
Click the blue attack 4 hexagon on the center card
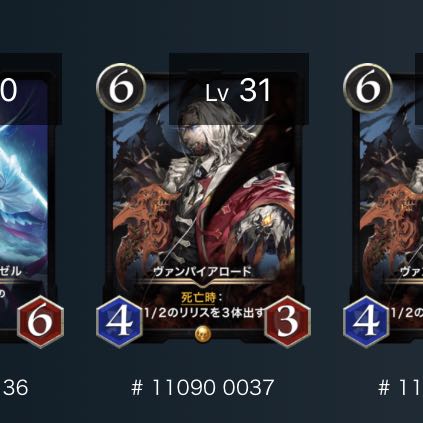120,322
